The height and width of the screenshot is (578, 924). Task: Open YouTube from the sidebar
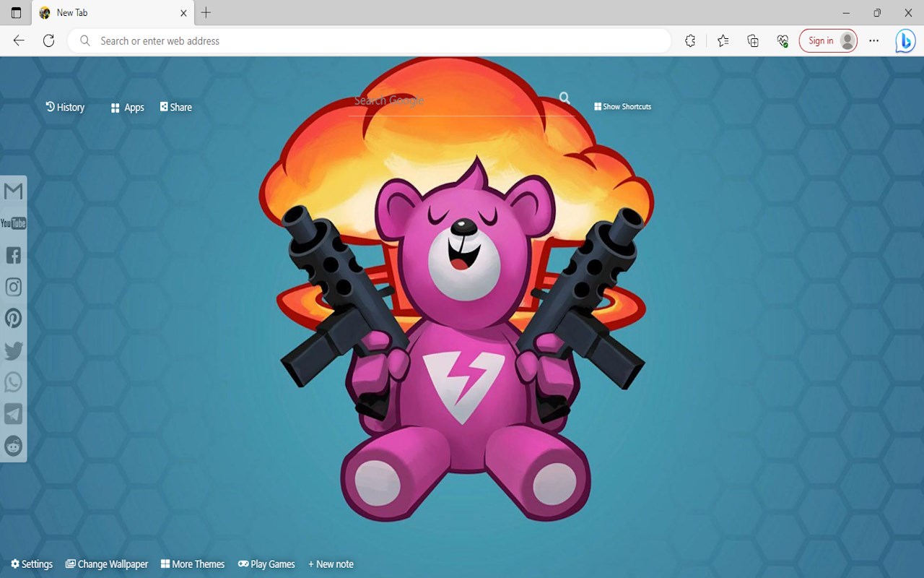(x=13, y=223)
